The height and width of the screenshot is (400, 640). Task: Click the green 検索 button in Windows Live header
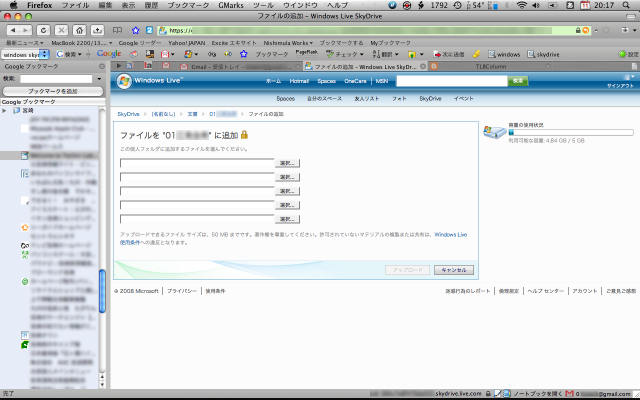(518, 81)
